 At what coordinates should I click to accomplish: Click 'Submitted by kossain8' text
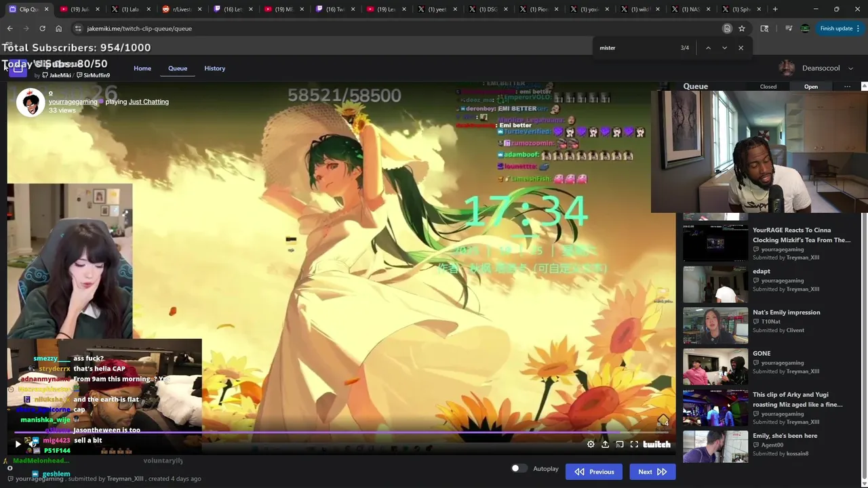[x=781, y=453]
